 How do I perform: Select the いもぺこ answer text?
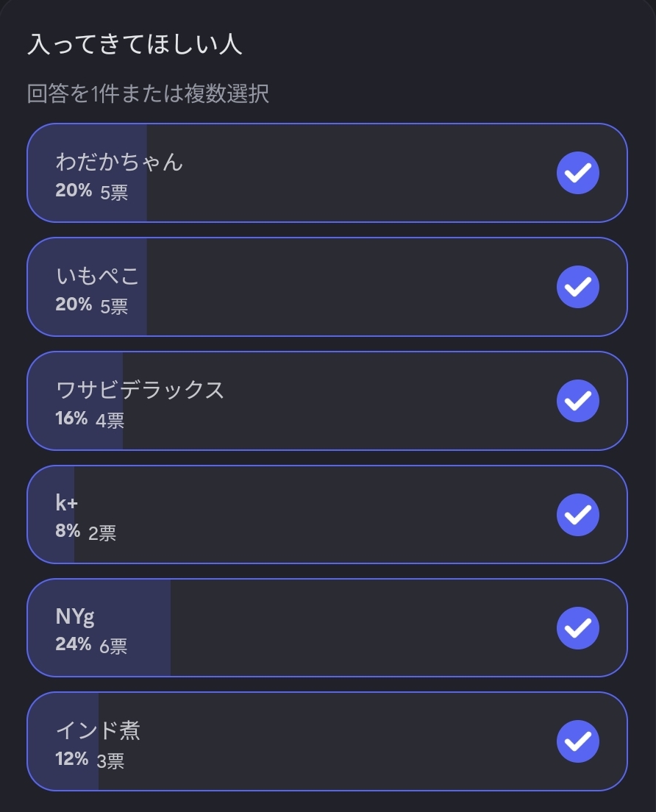coord(97,276)
